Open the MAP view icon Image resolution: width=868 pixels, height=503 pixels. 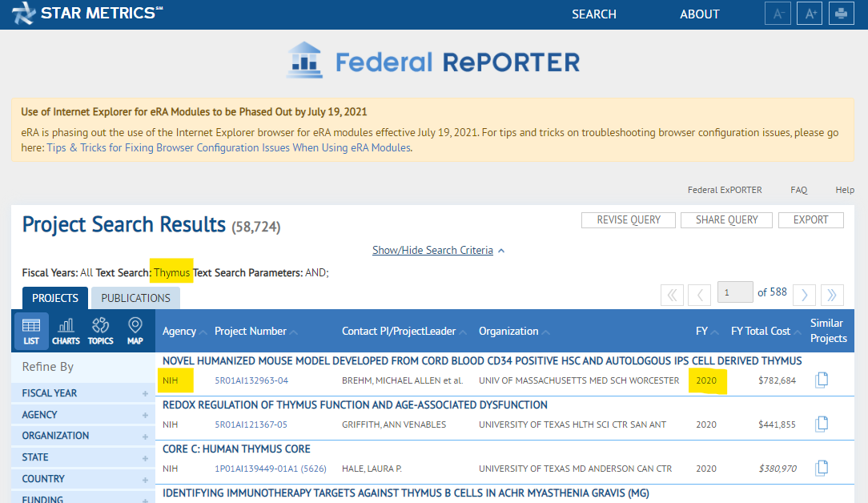pyautogui.click(x=135, y=332)
